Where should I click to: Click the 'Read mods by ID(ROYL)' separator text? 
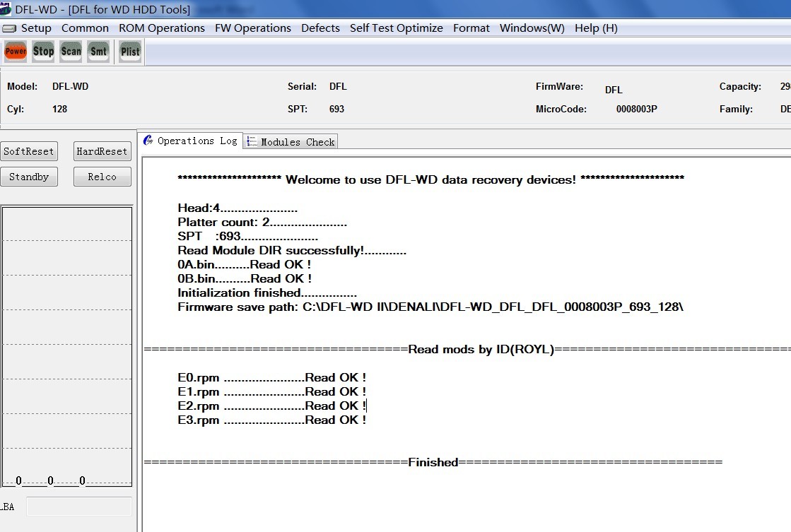coord(481,350)
